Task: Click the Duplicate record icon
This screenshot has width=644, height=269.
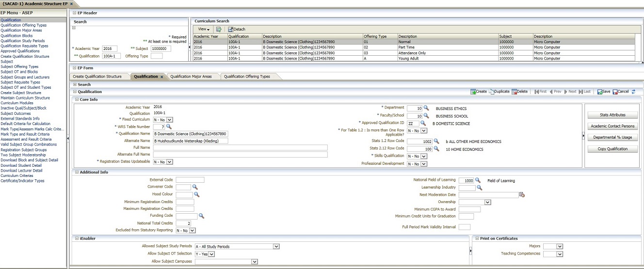Action: pyautogui.click(x=491, y=92)
